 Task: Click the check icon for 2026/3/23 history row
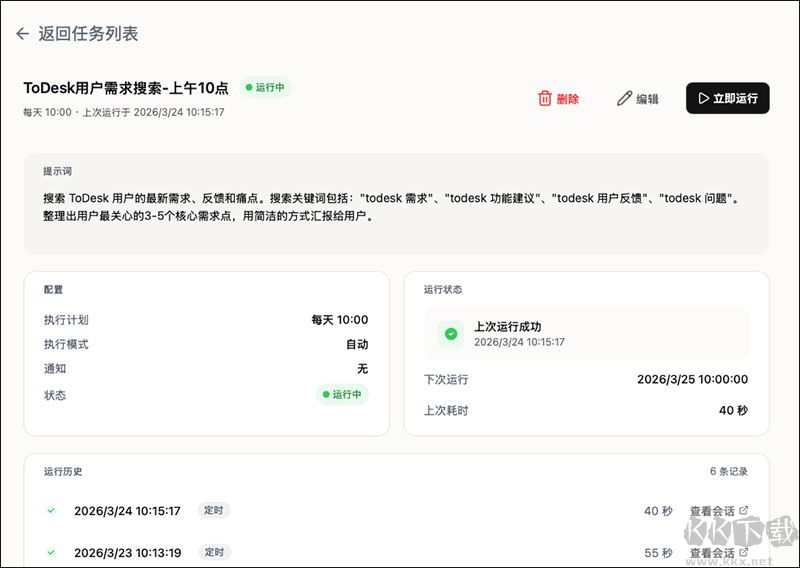click(x=51, y=552)
